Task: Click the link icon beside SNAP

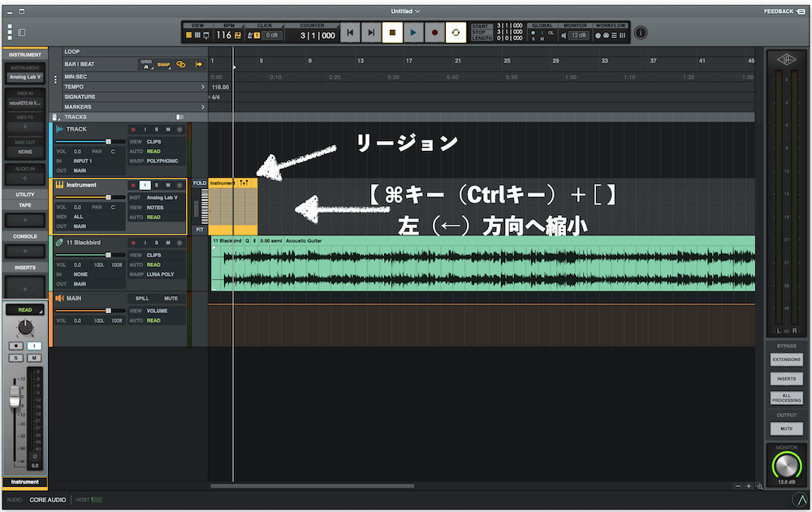Action: [x=181, y=64]
